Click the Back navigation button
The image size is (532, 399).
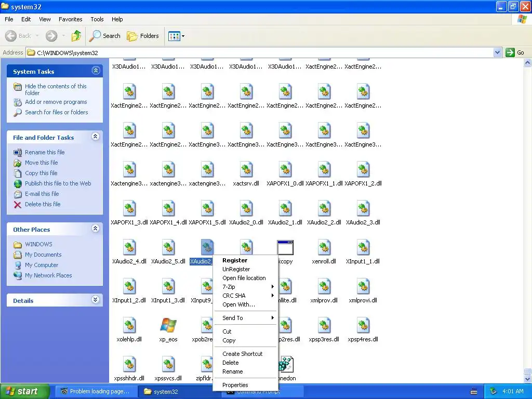click(x=18, y=36)
